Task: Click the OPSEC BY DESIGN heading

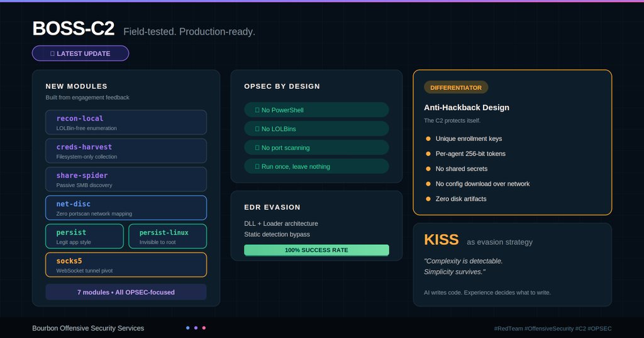Action: (282, 86)
